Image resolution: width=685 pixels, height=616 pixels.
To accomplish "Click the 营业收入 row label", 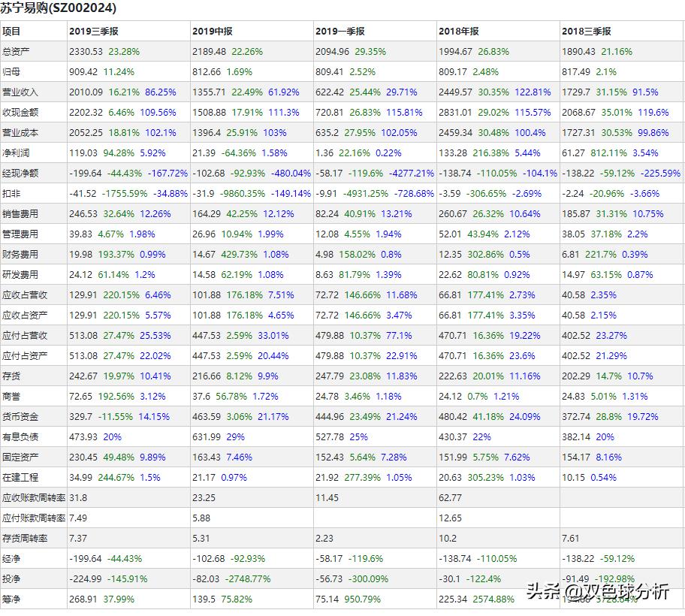I will click(x=20, y=92).
